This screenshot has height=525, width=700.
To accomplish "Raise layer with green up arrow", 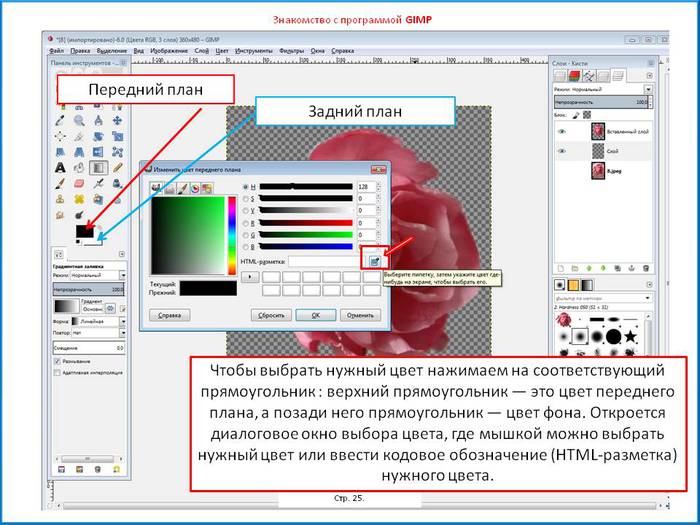I will pos(589,268).
